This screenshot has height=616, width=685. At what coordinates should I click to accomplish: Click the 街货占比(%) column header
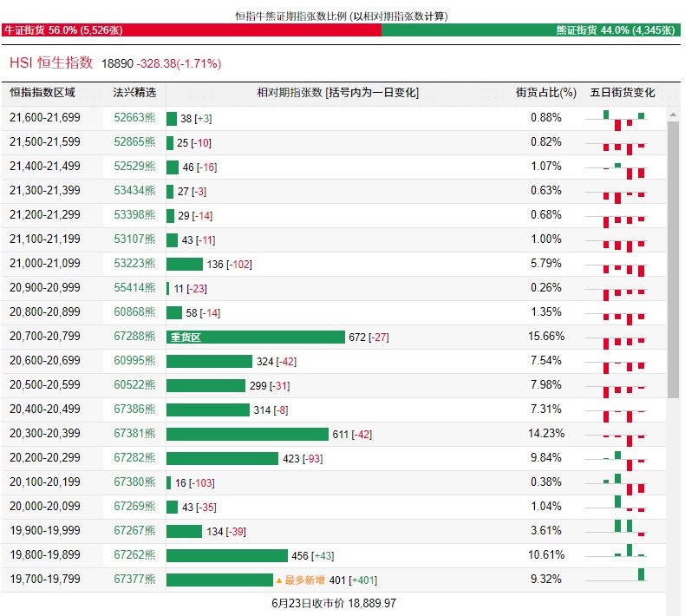(546, 93)
